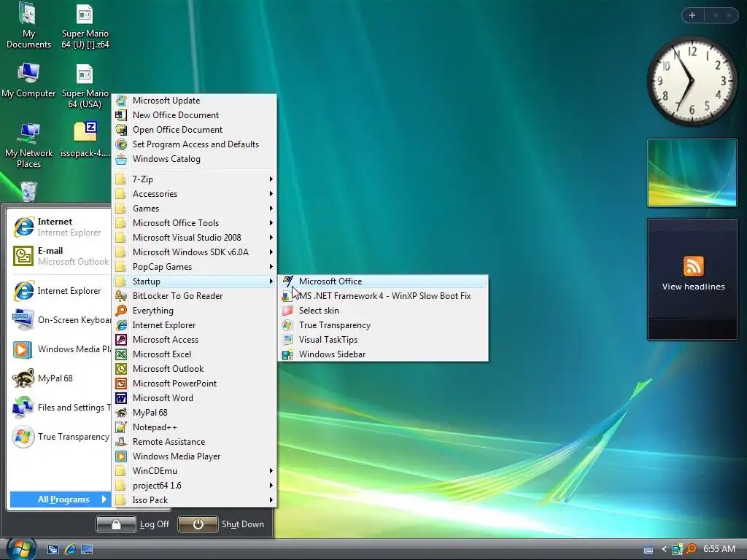The height and width of the screenshot is (560, 747).
Task: Expand the 7-Zip program folder
Action: (194, 179)
